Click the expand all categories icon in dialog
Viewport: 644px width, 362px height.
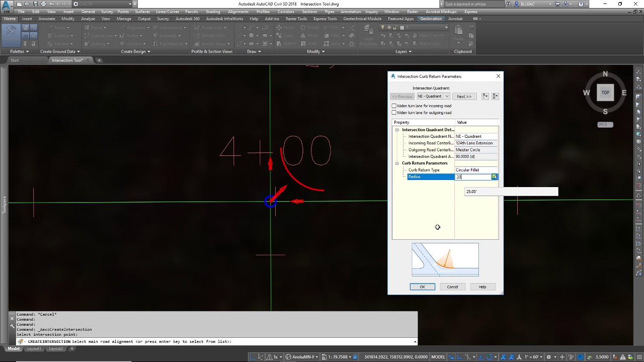[x=485, y=96]
